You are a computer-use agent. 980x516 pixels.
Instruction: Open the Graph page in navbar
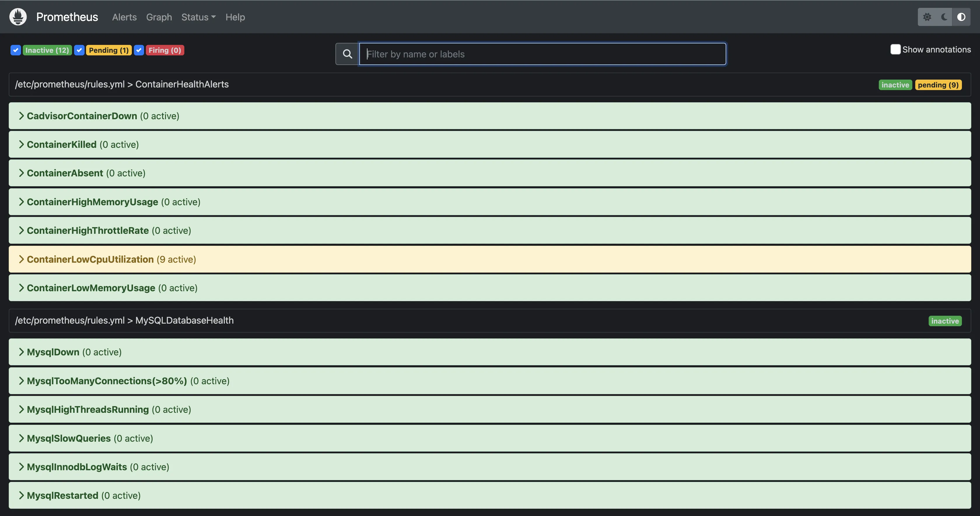159,17
